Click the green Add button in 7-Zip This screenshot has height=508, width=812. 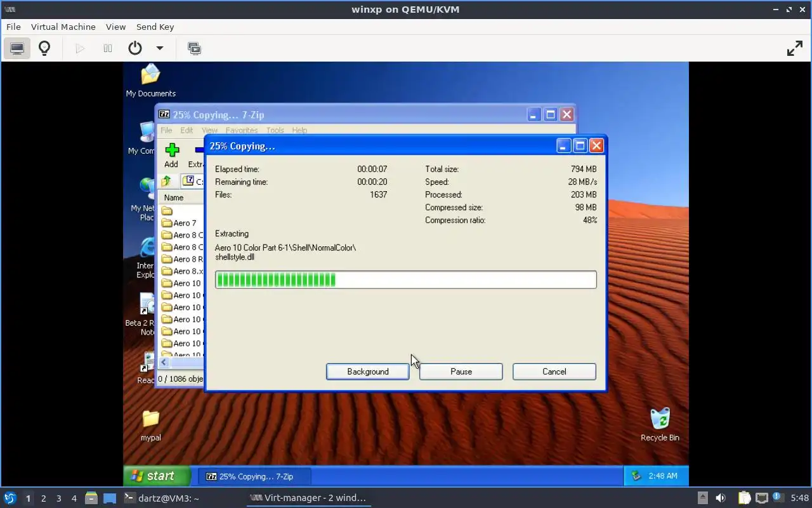pyautogui.click(x=171, y=154)
